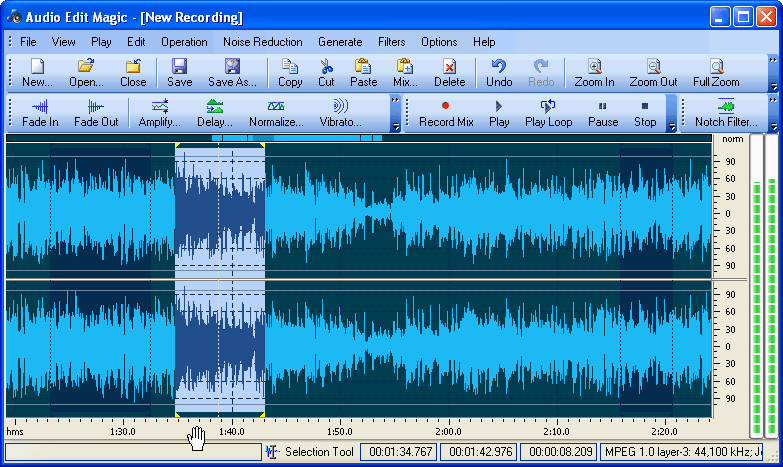Screen dimensions: 783x467
Task: Click the 1:50.0 mark on the timeline
Action: pyautogui.click(x=340, y=432)
